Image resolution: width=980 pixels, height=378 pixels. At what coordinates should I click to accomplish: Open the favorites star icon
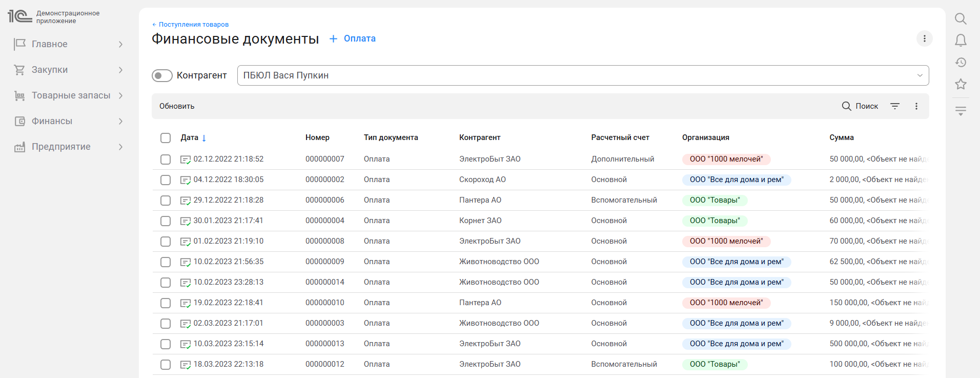[961, 84]
